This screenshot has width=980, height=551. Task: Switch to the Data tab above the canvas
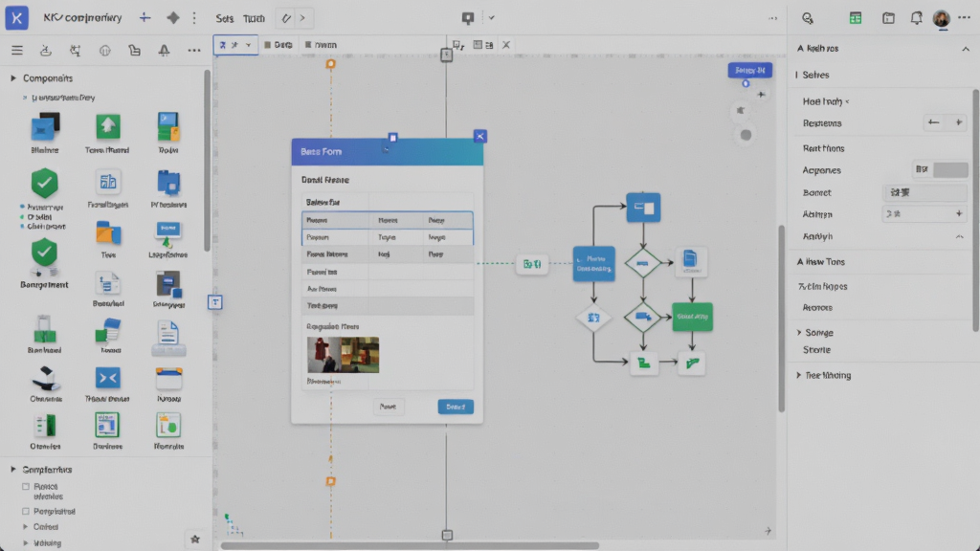pos(278,45)
